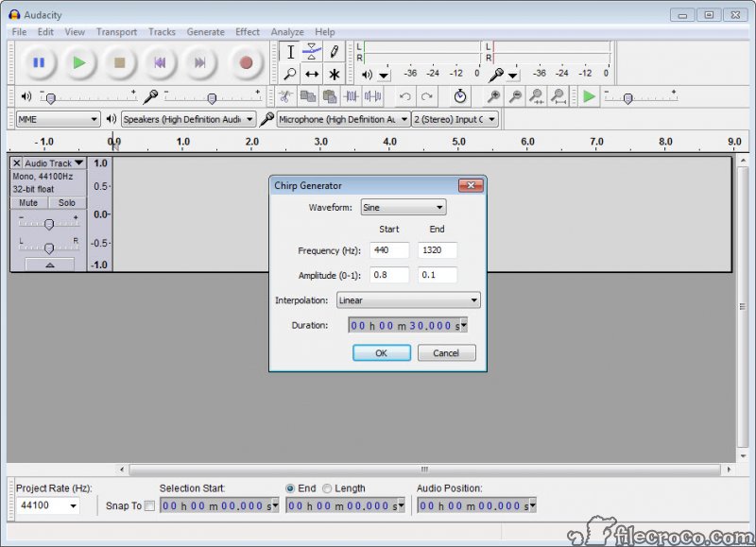756x547 pixels.
Task: Open the MME audio host dropdown
Action: click(58, 119)
